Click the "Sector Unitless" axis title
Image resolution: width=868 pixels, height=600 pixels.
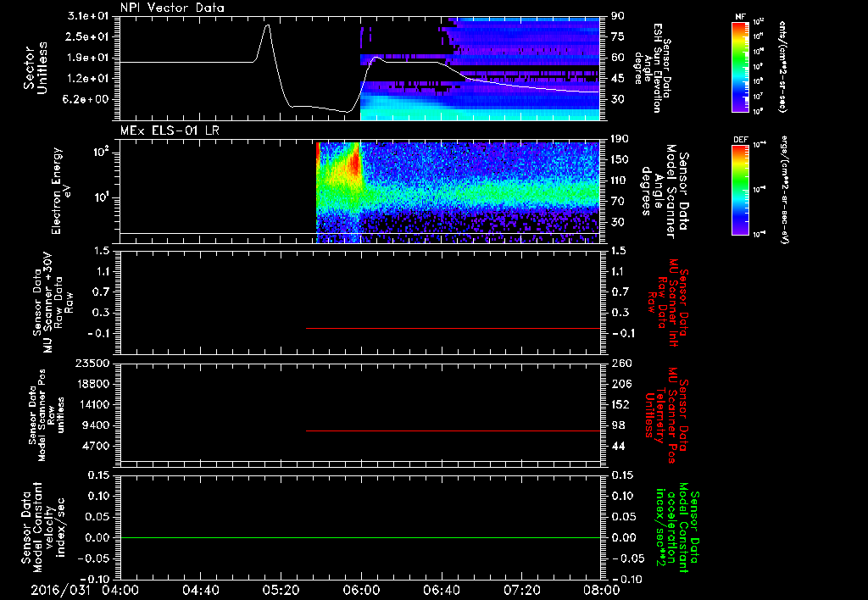point(36,68)
